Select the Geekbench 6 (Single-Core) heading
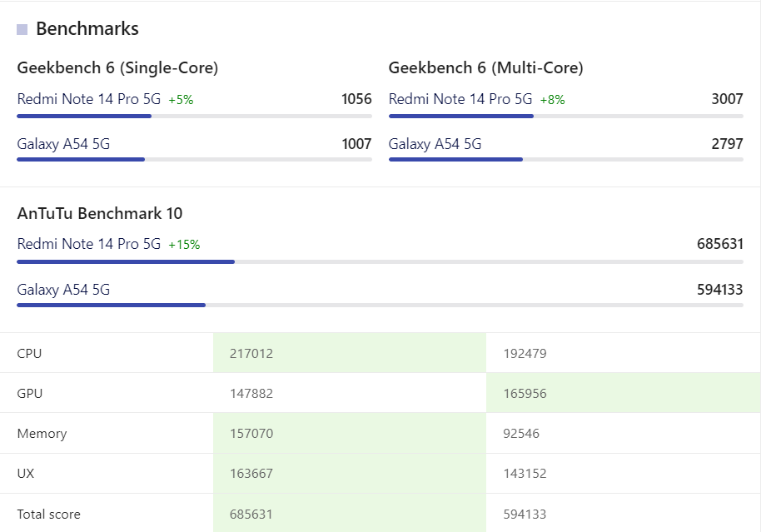761x532 pixels. tap(117, 68)
